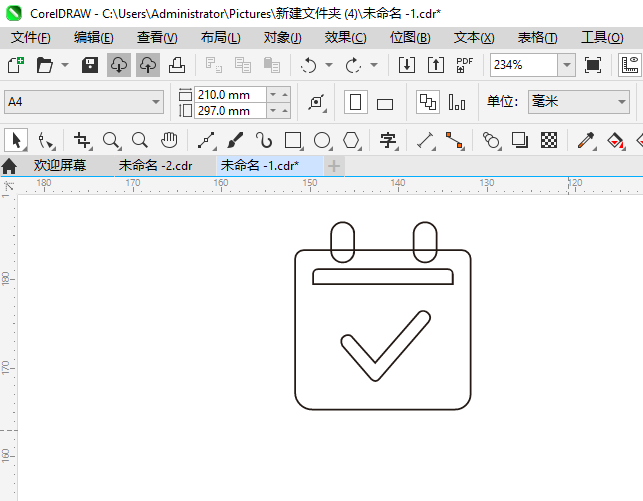The width and height of the screenshot is (643, 501).
Task: Open the units 毫米 dropdown
Action: 622,102
